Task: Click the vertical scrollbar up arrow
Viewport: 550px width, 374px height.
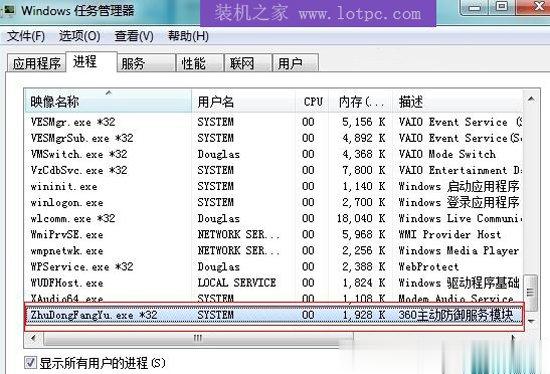Action: (531, 100)
